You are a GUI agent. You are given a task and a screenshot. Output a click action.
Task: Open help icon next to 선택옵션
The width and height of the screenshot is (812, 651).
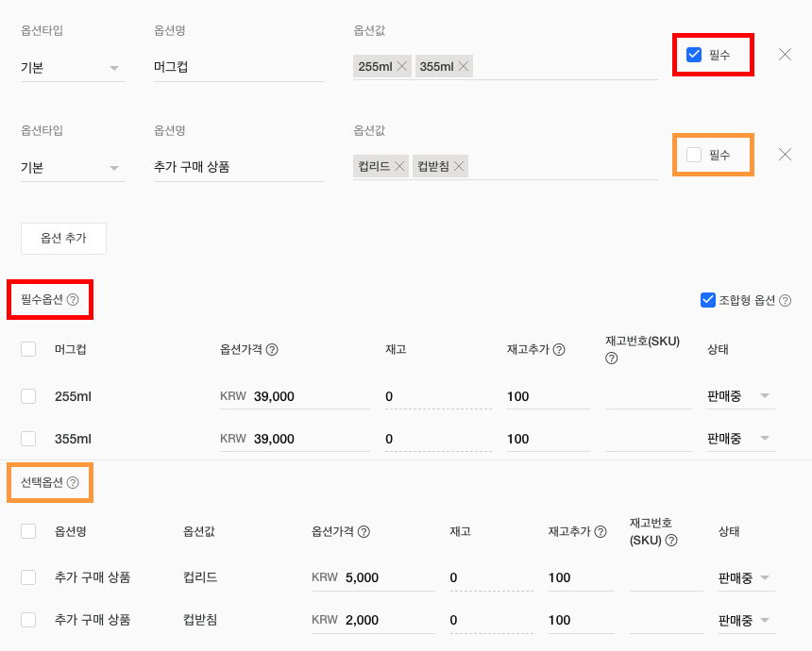(73, 482)
